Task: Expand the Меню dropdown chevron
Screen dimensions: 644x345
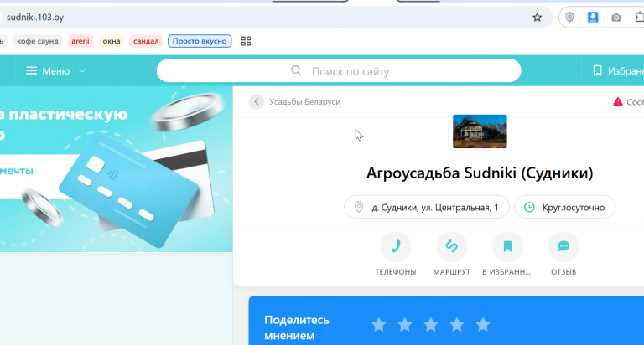Action: coord(82,71)
